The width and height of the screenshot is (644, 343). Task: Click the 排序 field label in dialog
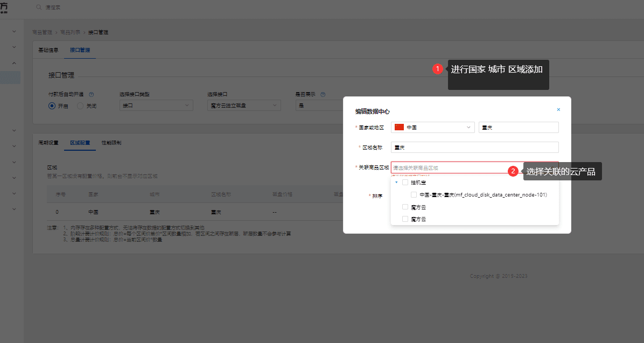pos(377,196)
